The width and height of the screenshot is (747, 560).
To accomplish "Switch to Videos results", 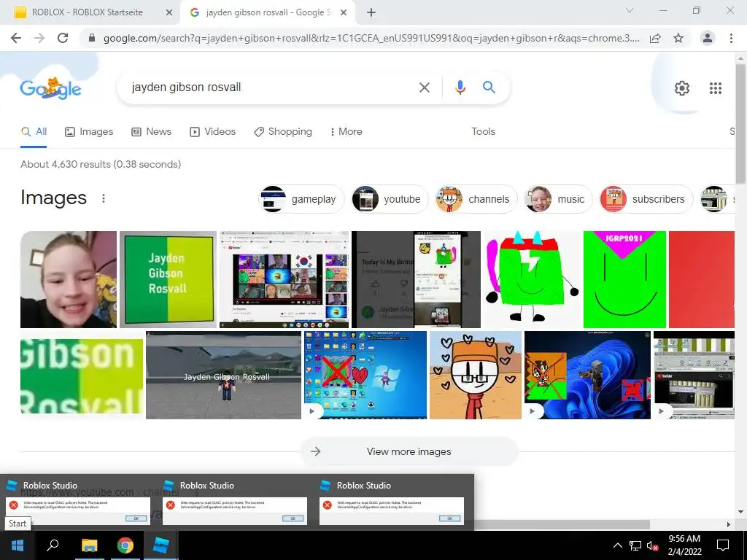I will 212,132.
